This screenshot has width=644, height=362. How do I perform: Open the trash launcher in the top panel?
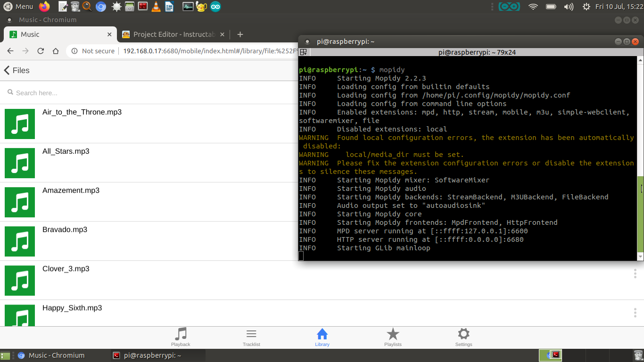click(x=75, y=7)
